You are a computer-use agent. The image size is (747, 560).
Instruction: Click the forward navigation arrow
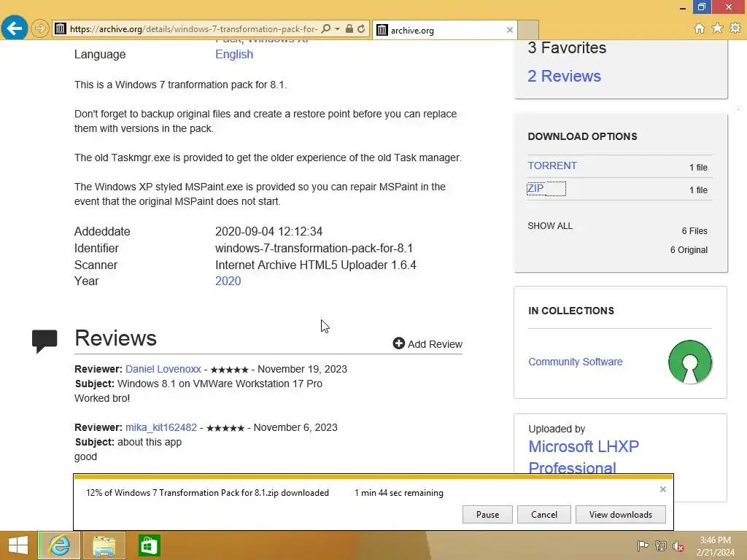[40, 28]
